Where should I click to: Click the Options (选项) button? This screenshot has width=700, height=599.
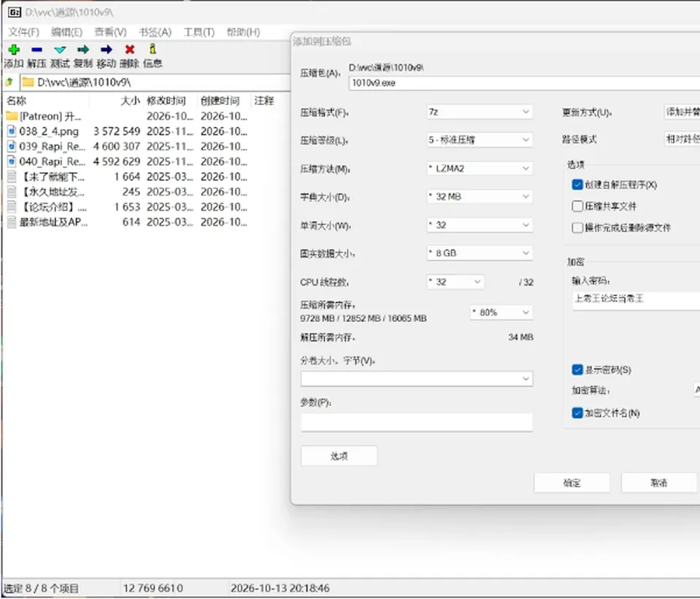(339, 456)
